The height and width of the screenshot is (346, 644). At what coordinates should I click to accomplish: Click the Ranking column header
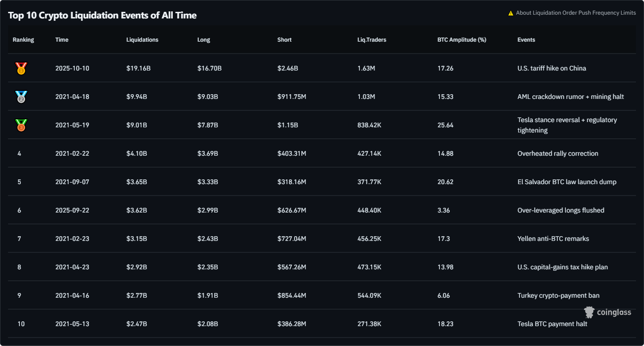click(x=23, y=40)
